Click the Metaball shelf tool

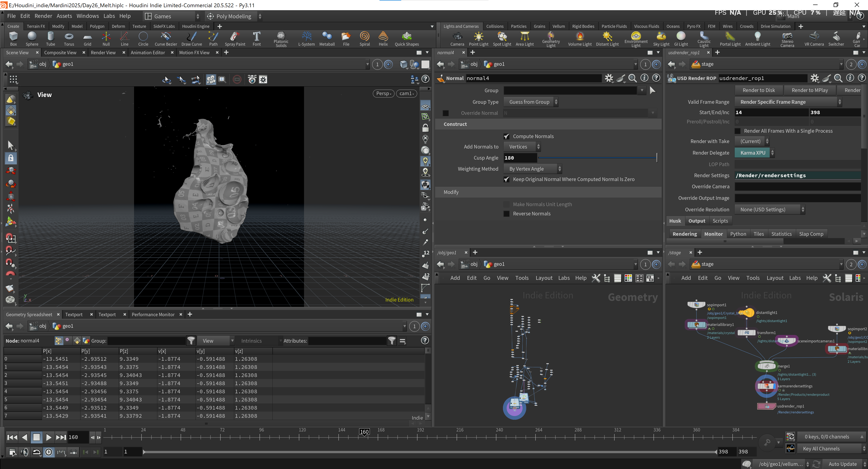(327, 39)
